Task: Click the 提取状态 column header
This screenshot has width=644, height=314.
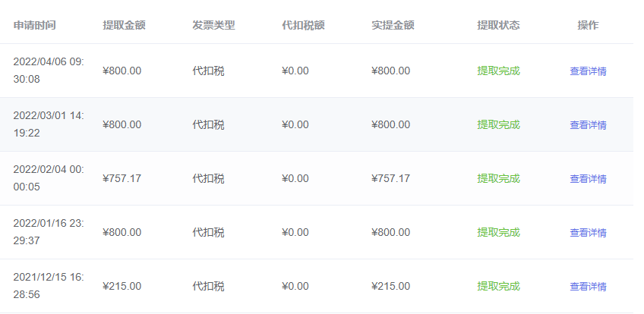Action: (498, 25)
